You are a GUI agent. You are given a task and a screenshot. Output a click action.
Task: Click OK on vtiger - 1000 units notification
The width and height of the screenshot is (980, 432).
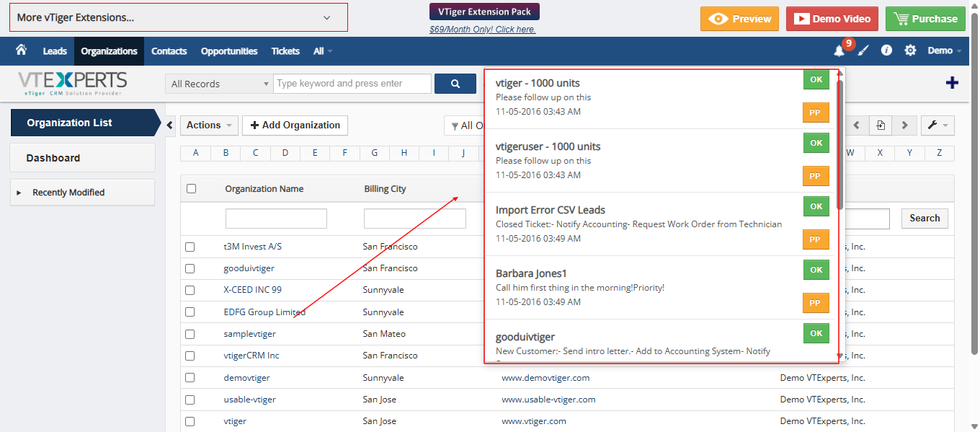816,79
